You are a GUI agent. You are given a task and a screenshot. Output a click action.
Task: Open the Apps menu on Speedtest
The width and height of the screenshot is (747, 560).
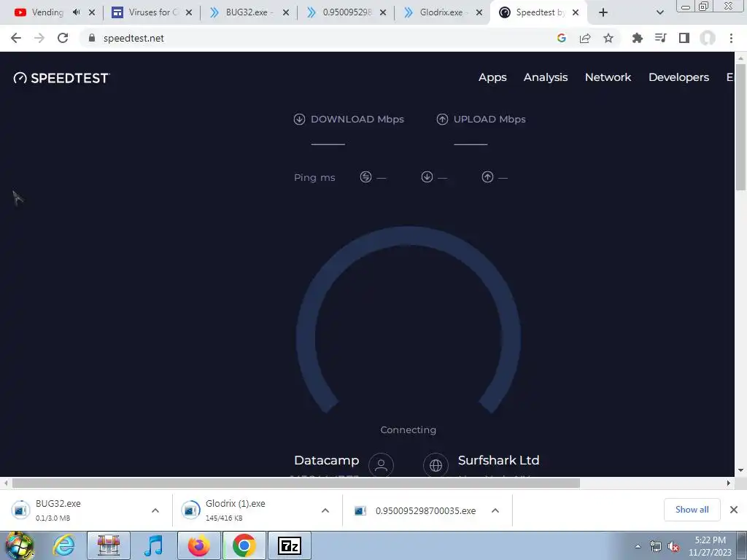tap(492, 77)
